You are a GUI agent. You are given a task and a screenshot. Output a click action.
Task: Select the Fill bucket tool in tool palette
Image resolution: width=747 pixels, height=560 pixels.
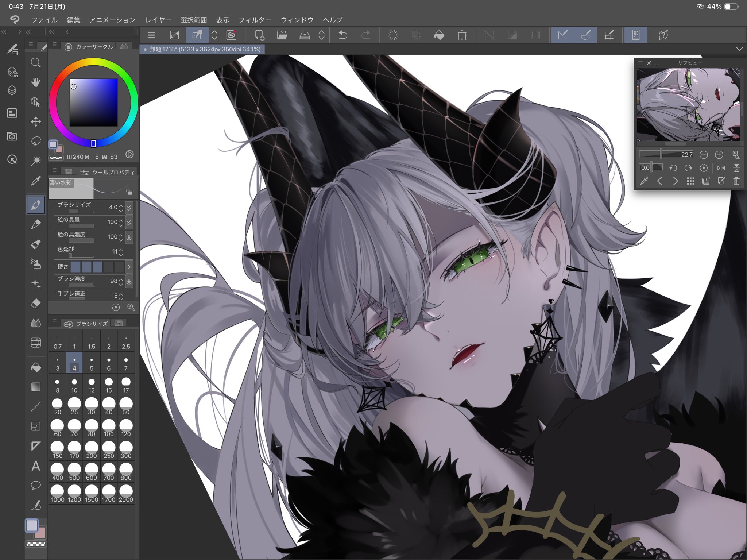(x=36, y=367)
